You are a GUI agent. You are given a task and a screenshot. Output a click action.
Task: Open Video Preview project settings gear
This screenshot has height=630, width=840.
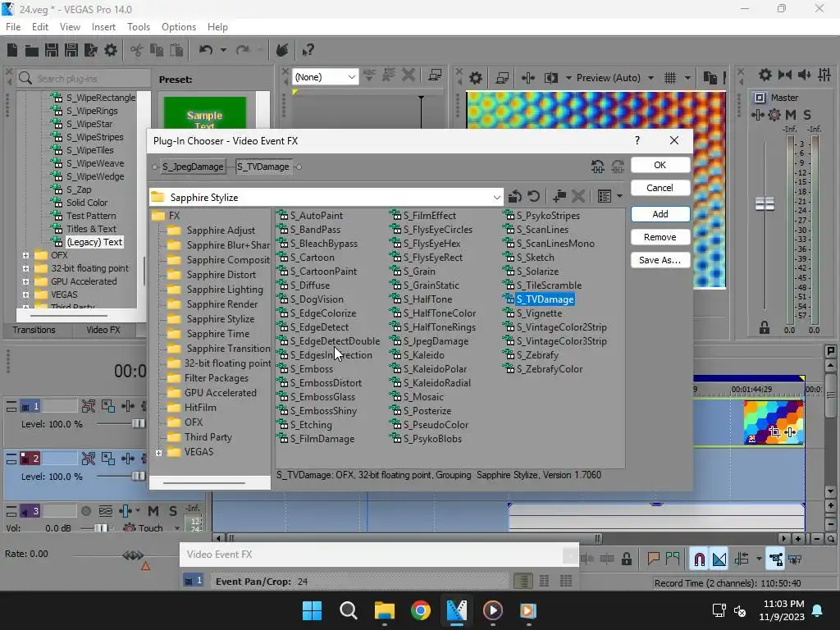[475, 78]
